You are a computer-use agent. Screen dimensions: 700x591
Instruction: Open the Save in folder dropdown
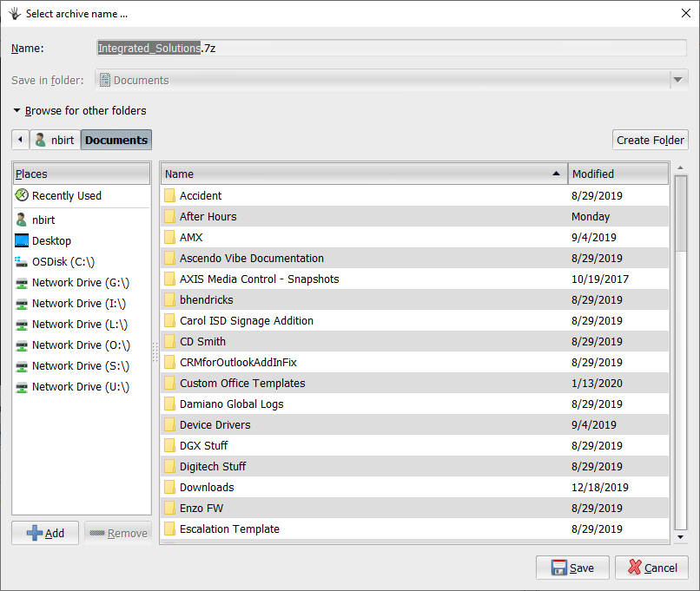click(x=677, y=81)
